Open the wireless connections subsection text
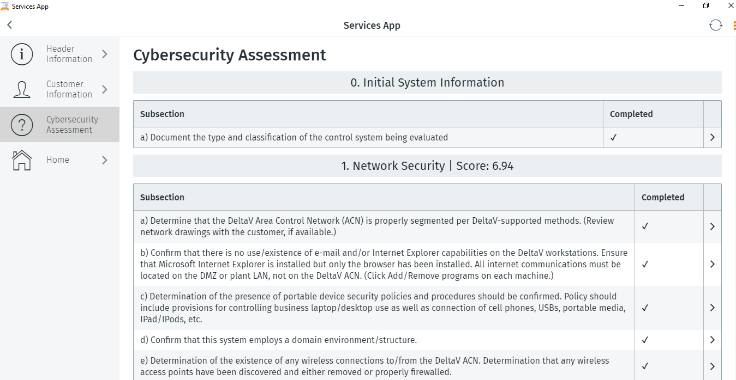Viewport: 736px width, 380px height. tap(375, 366)
